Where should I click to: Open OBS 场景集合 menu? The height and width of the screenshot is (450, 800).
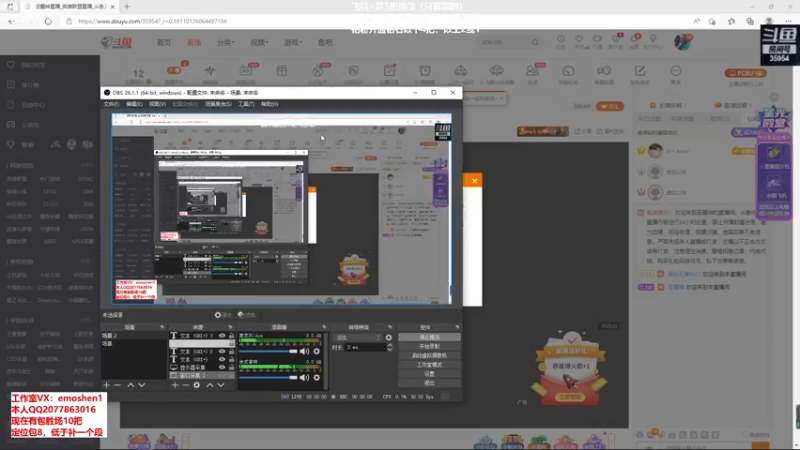(218, 104)
